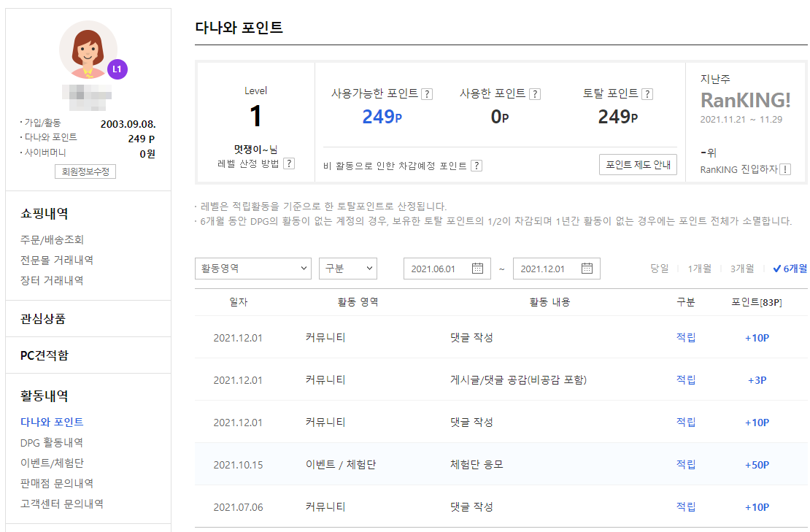Open help icon next to 레벨 산정 방법
Viewport: 810px width, 532px height.
pyautogui.click(x=289, y=163)
